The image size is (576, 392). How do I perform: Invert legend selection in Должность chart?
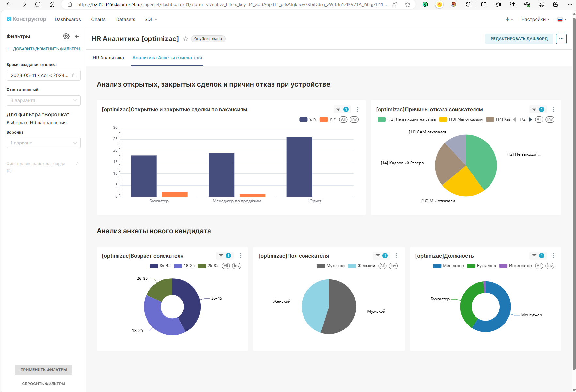pos(550,266)
